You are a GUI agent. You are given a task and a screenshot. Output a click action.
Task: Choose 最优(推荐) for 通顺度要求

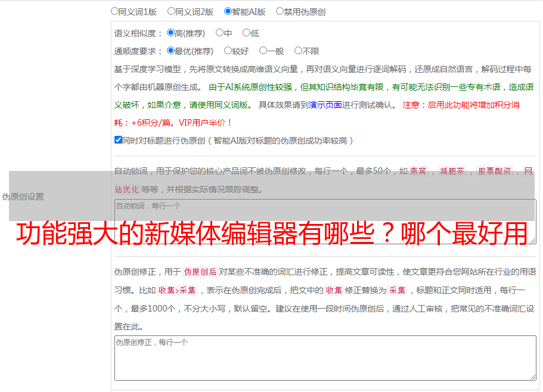(170, 51)
